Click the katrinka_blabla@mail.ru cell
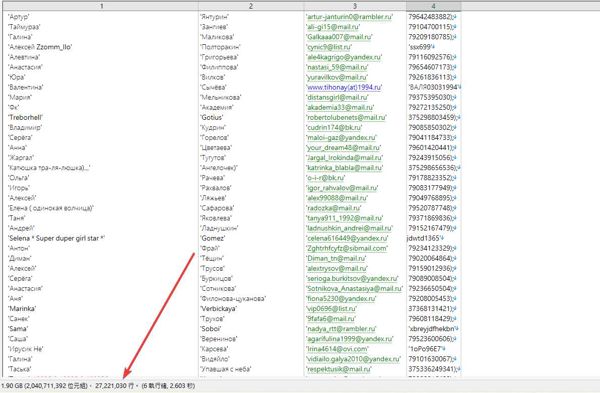This screenshot has width=600, height=393. 345,168
